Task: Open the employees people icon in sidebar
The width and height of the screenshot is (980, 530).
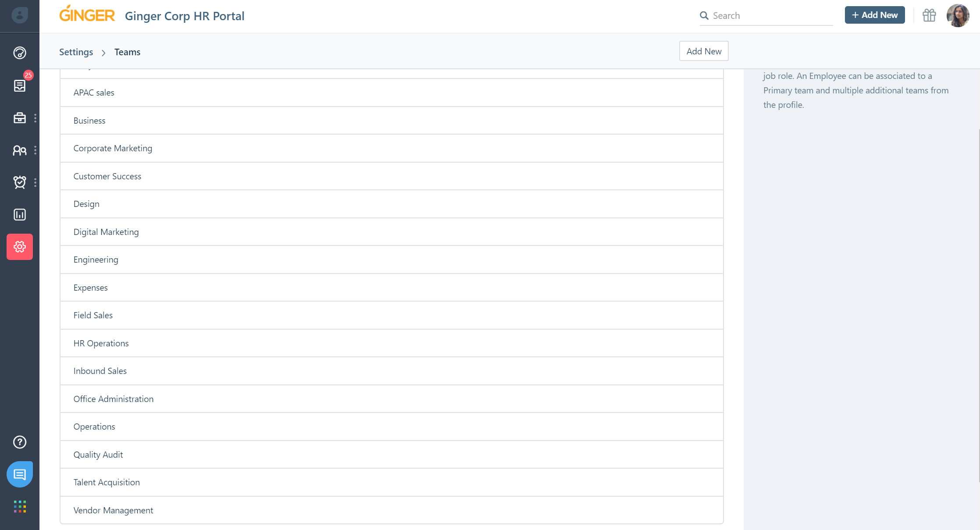Action: (20, 150)
